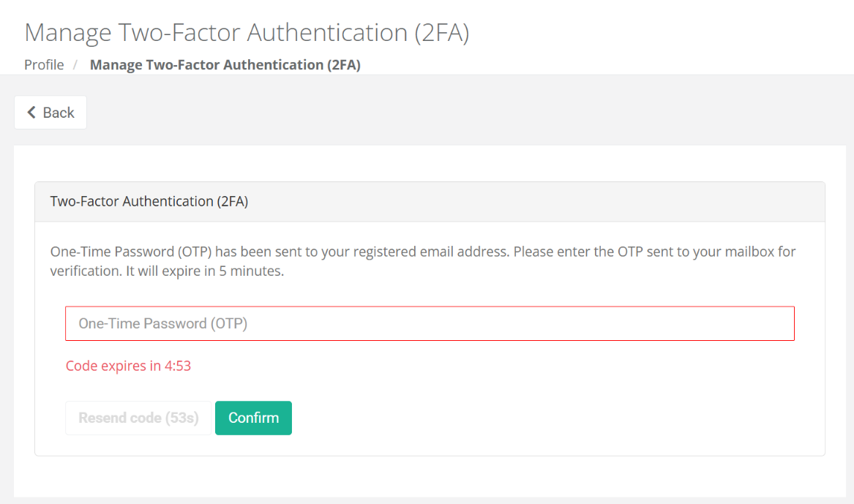Viewport: 854px width, 504px height.
Task: Focus the One-Time Password (OTP) field
Action: [430, 323]
